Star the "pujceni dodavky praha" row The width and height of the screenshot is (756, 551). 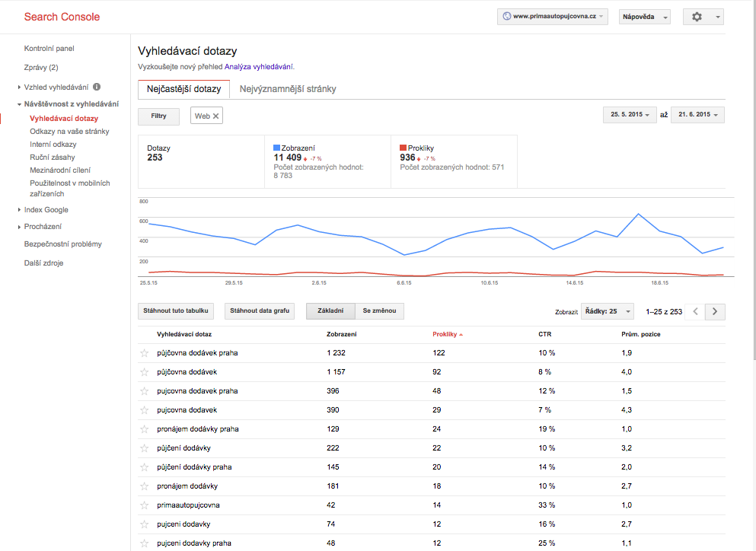[143, 543]
